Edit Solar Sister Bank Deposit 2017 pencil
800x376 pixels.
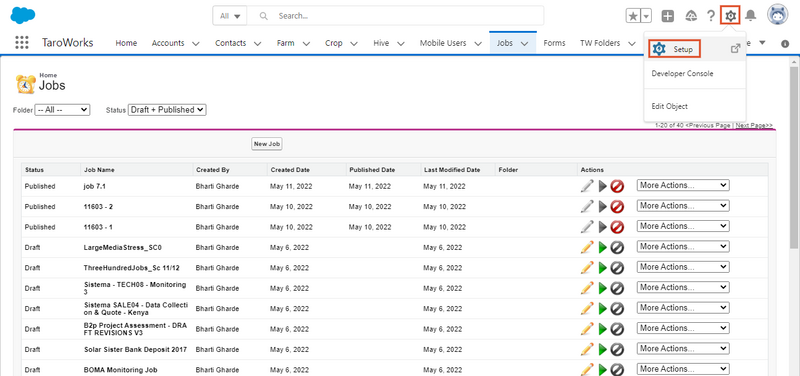587,349
